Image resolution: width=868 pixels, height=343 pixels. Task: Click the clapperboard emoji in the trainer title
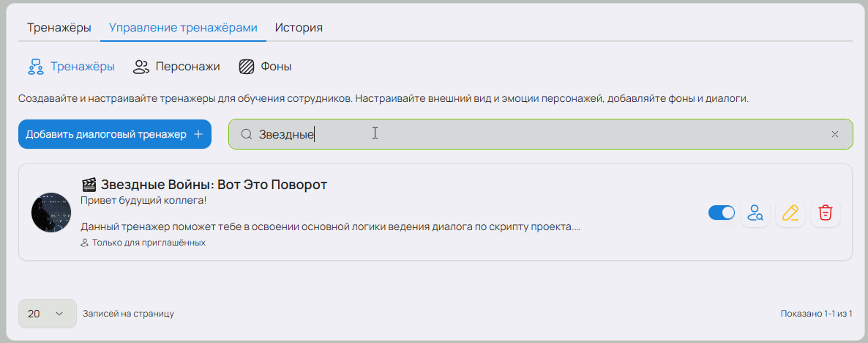[x=89, y=185]
